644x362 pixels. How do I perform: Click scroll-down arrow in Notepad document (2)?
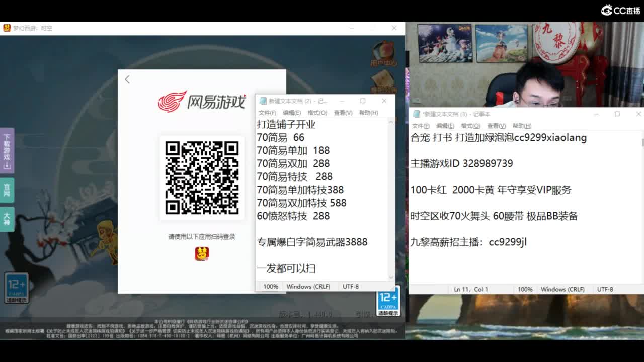point(391,277)
